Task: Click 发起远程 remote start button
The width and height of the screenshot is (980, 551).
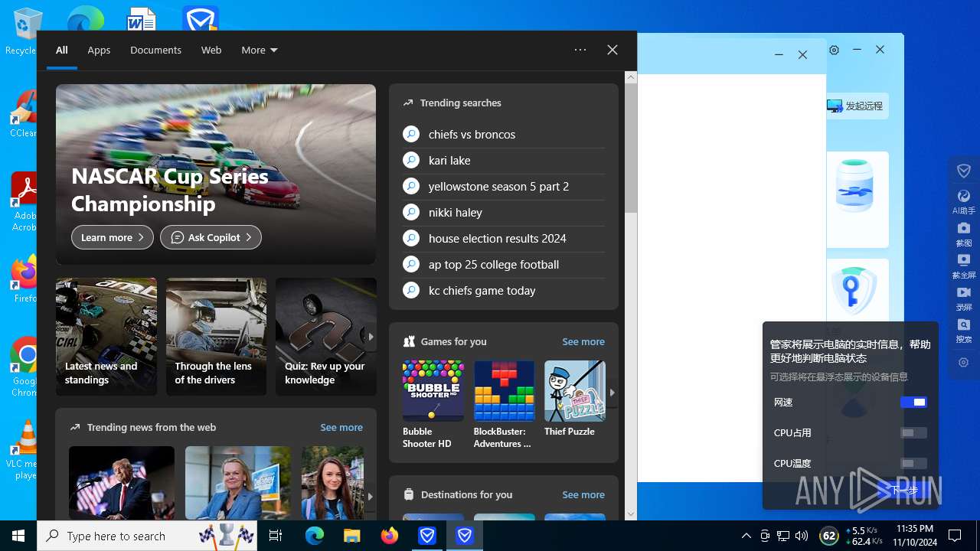Action: [855, 106]
